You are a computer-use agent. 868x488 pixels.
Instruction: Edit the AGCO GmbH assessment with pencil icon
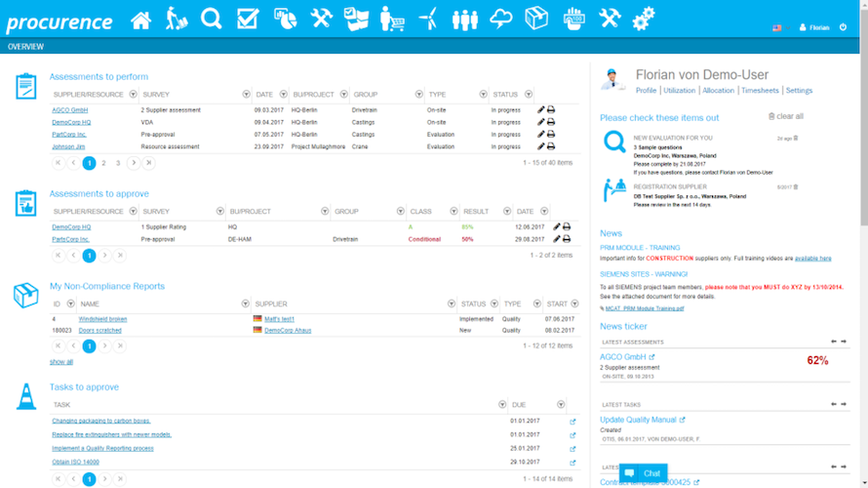click(x=541, y=109)
